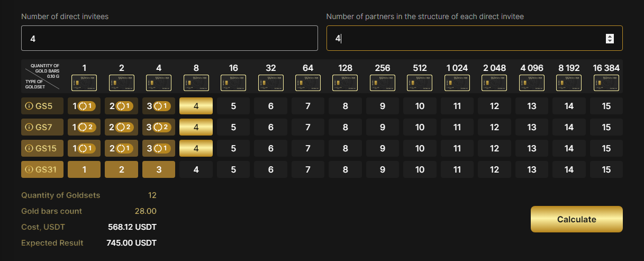Decrease partners count using the down spinner arrow
This screenshot has height=261, width=644.
click(610, 41)
